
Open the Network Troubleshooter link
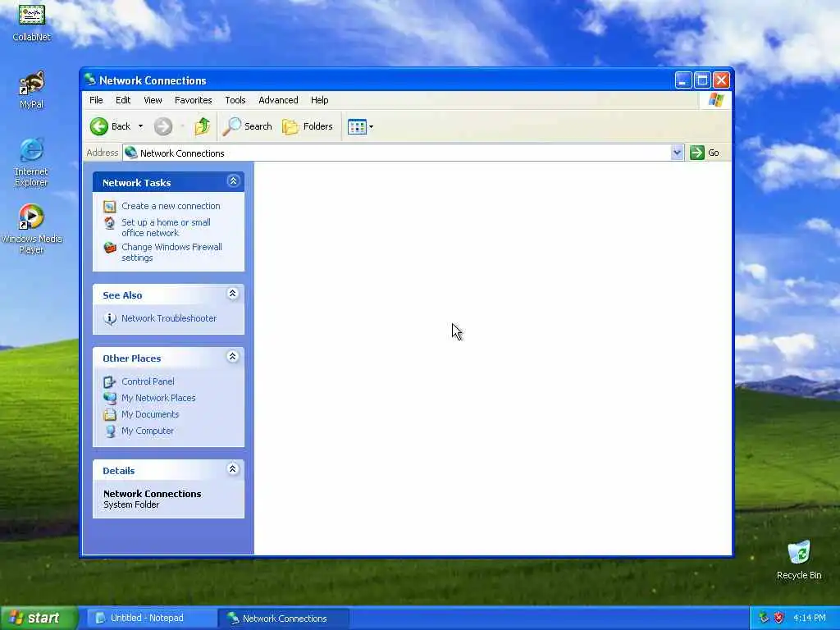169,319
